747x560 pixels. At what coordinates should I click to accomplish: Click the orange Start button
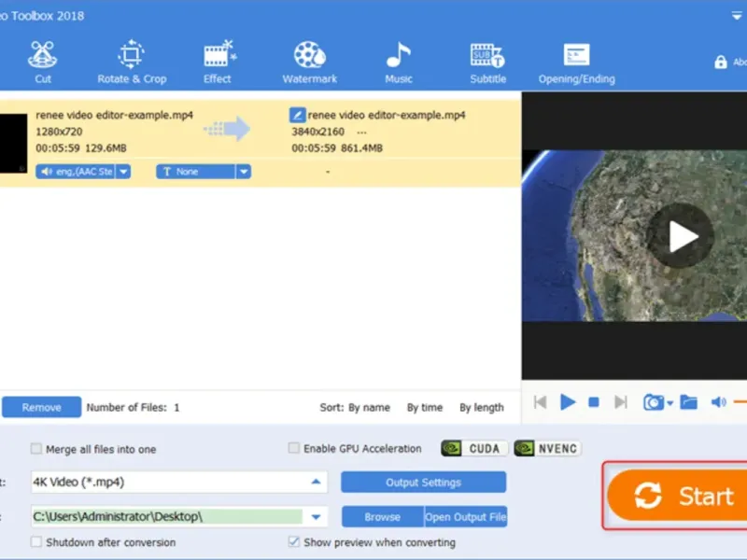point(678,496)
